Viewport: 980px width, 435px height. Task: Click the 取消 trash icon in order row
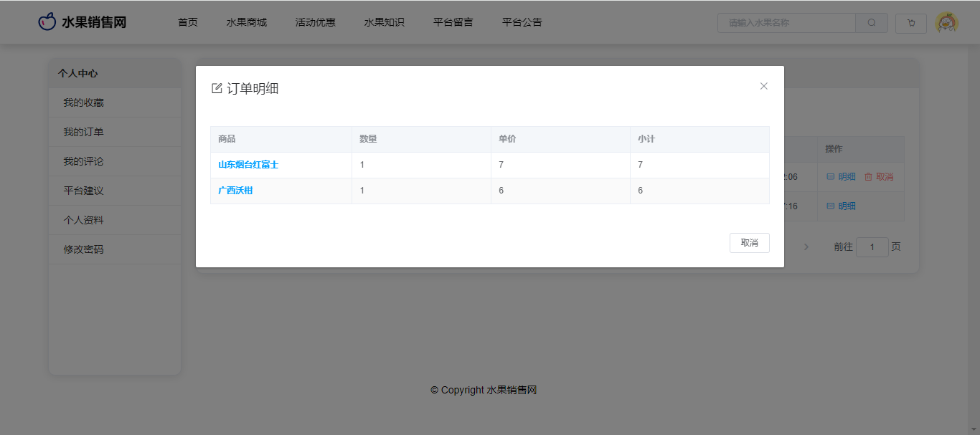868,176
